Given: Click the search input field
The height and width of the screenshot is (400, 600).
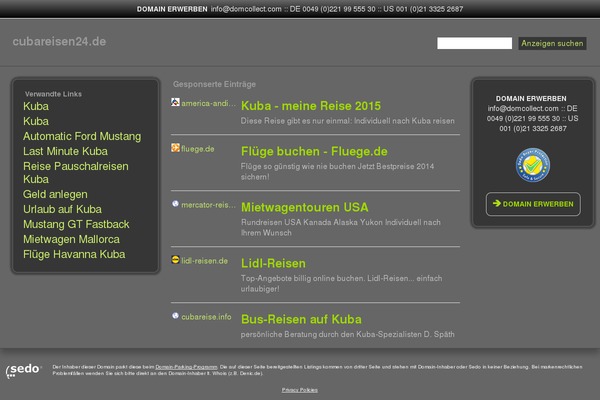Looking at the screenshot, I should [x=474, y=43].
